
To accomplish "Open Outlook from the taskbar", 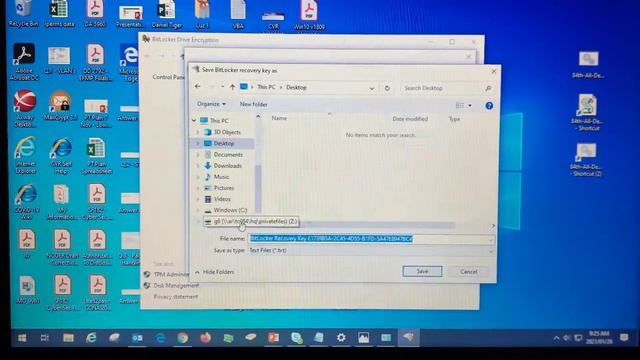I will click(137, 338).
